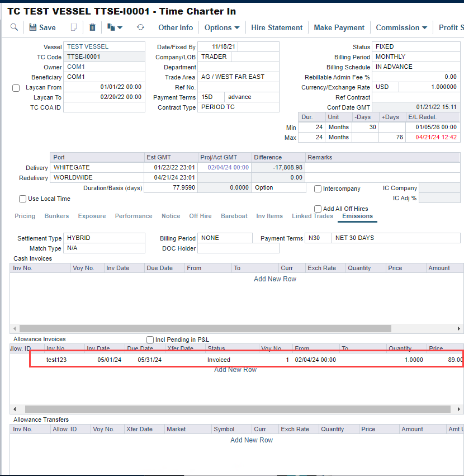The image size is (464, 476).
Task: Click the delete trash can icon
Action: (x=92, y=27)
